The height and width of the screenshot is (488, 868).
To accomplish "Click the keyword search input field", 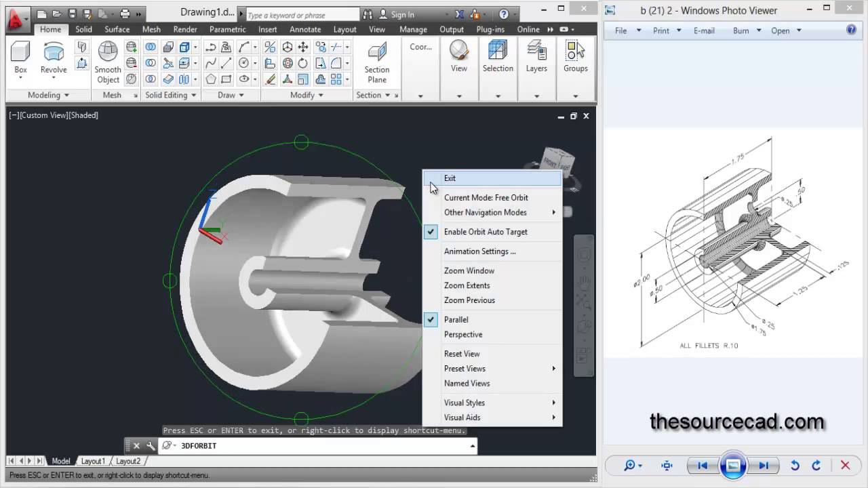I will tap(302, 15).
